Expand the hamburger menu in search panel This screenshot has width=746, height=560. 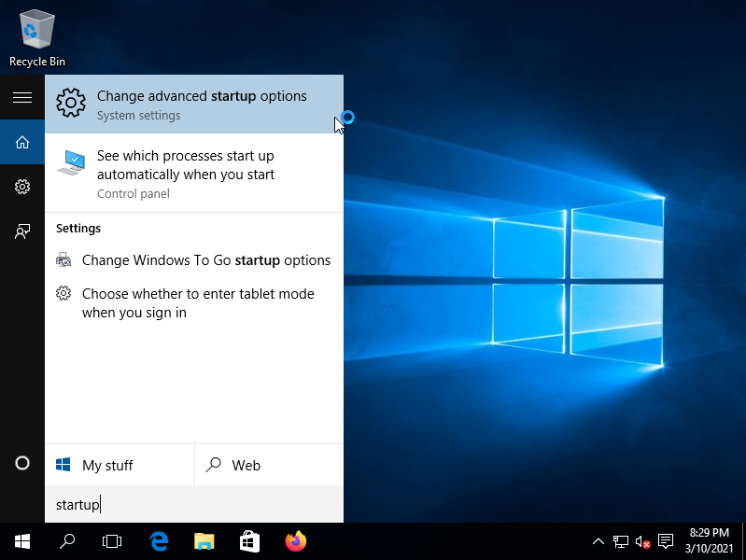(x=22, y=97)
